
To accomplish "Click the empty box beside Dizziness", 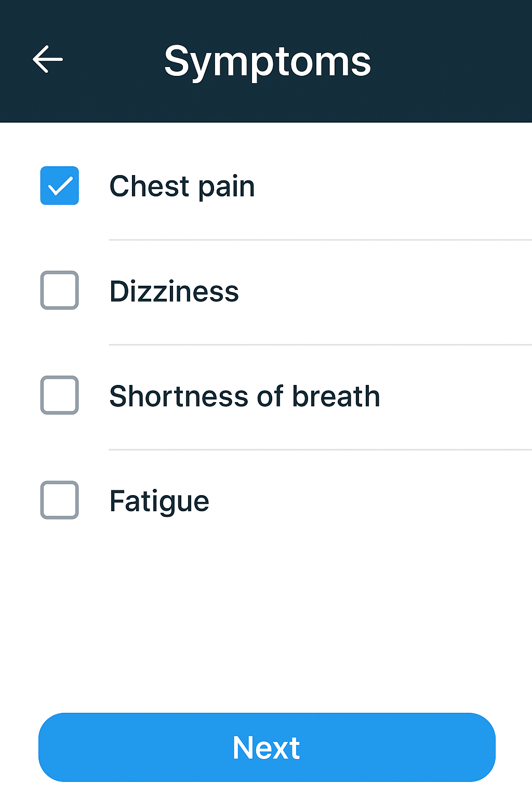I will coord(60,290).
